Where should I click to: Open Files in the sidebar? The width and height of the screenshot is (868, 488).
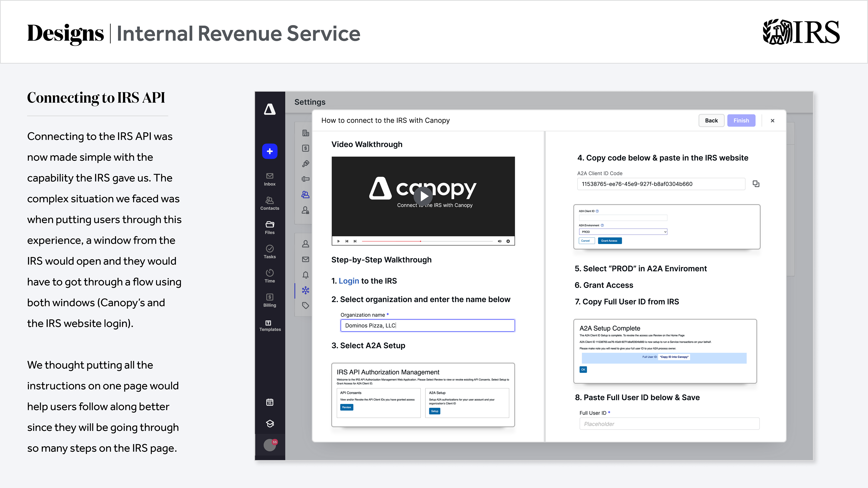(x=270, y=228)
